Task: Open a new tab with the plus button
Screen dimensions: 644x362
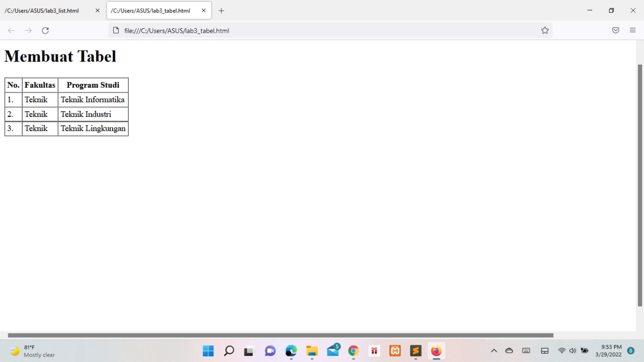Action: 221,11
